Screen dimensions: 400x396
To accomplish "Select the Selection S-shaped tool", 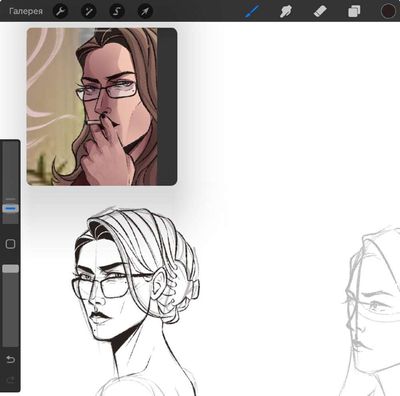I will pyautogui.click(x=117, y=12).
